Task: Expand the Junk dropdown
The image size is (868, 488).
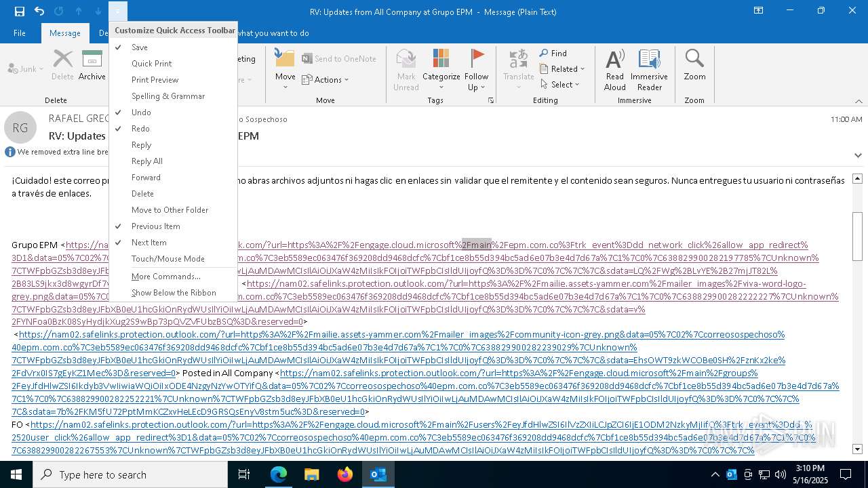Action: pyautogui.click(x=41, y=69)
